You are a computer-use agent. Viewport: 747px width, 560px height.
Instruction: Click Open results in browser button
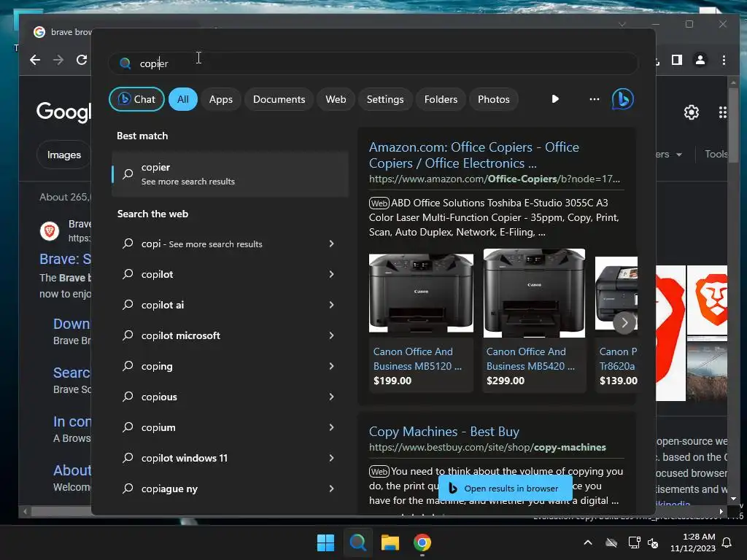pos(505,488)
